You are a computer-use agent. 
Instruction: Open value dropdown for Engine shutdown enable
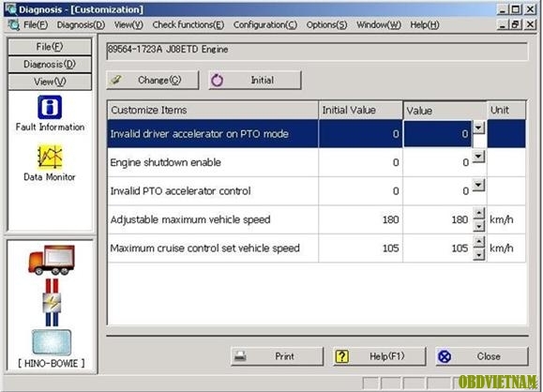pyautogui.click(x=478, y=157)
